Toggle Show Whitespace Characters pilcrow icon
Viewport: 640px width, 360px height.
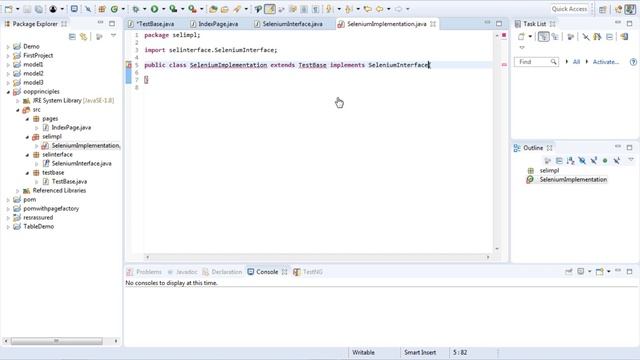click(316, 9)
